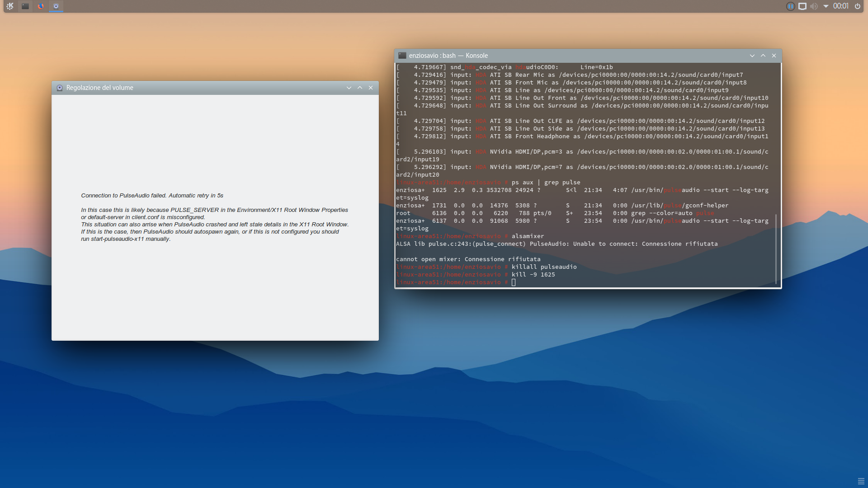Click the Konsole vertical scrollbar
868x488 pixels.
tap(776, 249)
